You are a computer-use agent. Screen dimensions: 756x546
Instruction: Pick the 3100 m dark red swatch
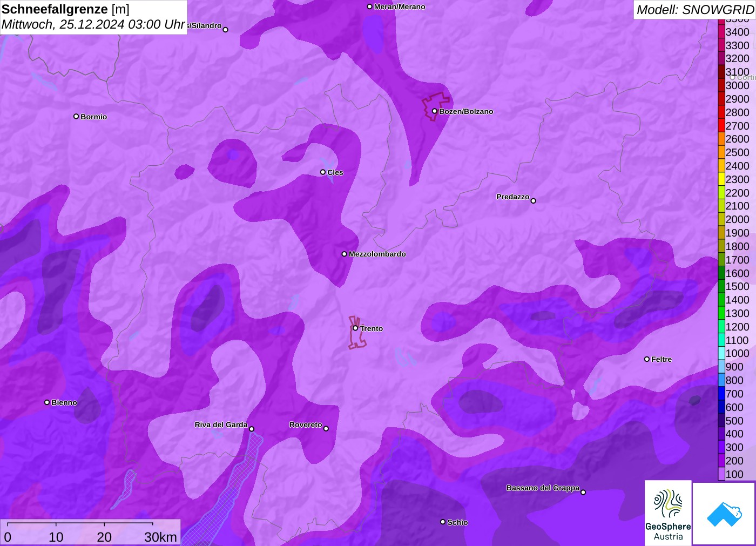click(x=721, y=72)
